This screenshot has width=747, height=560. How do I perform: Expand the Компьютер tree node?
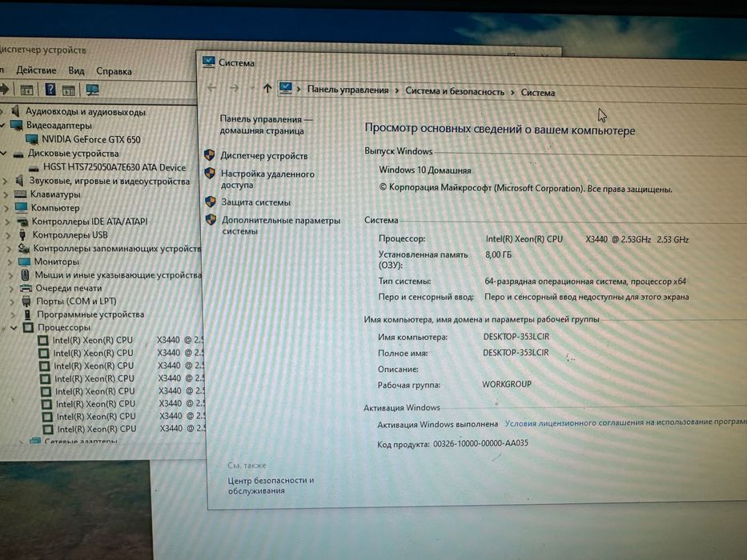[x=6, y=208]
